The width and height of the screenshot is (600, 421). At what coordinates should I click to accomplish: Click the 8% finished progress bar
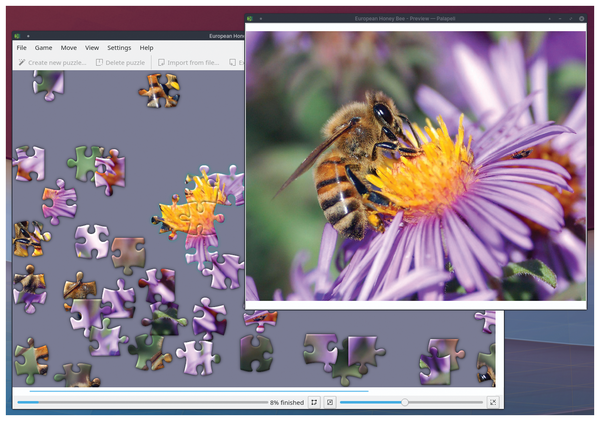(142, 403)
